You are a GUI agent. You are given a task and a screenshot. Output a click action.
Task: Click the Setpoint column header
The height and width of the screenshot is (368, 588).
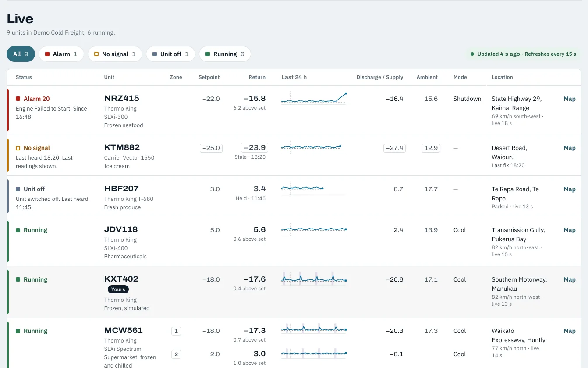pyautogui.click(x=209, y=77)
